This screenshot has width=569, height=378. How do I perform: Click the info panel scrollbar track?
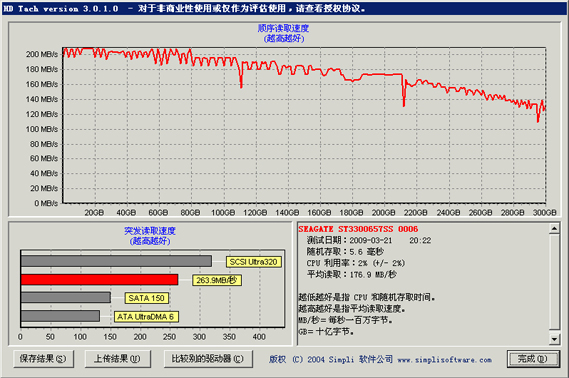click(554, 284)
